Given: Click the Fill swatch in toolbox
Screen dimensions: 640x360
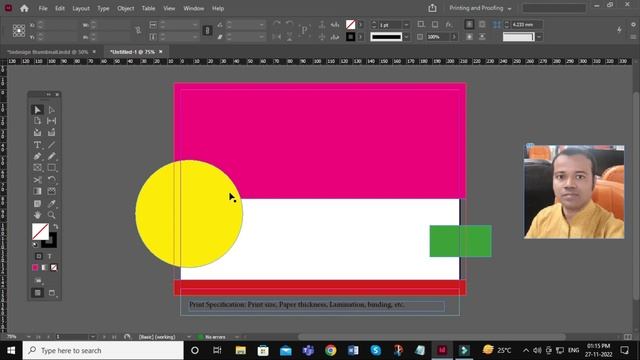Looking at the screenshot, I should (40, 231).
